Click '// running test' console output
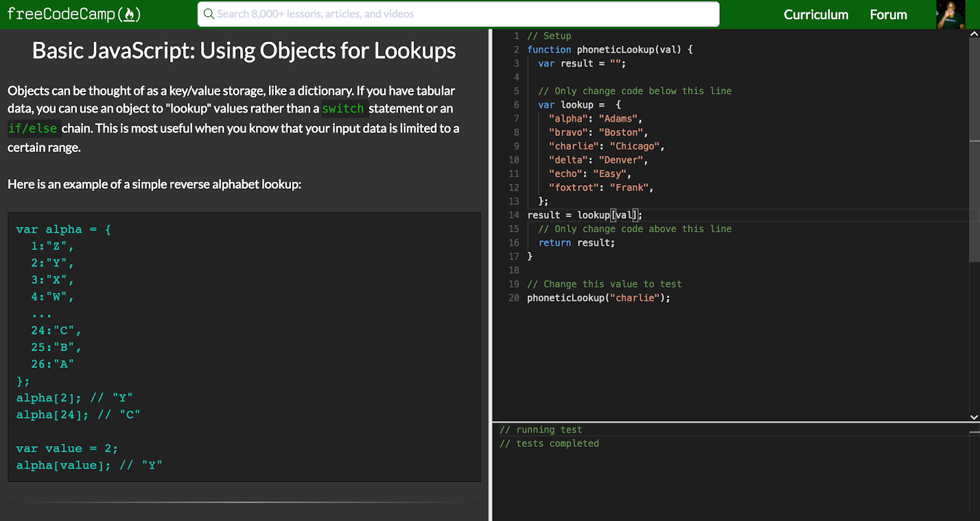This screenshot has width=980, height=521. (541, 430)
